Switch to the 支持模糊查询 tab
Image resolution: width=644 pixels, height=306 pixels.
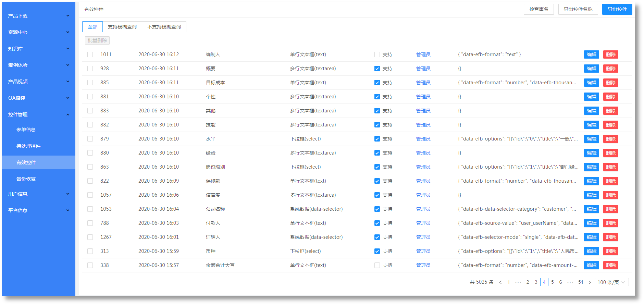pyautogui.click(x=122, y=27)
